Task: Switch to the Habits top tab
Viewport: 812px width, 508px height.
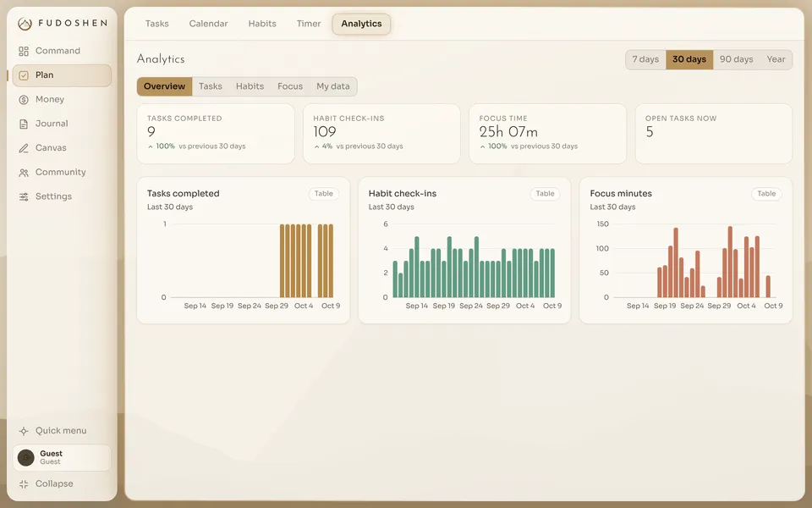Action: [x=262, y=24]
